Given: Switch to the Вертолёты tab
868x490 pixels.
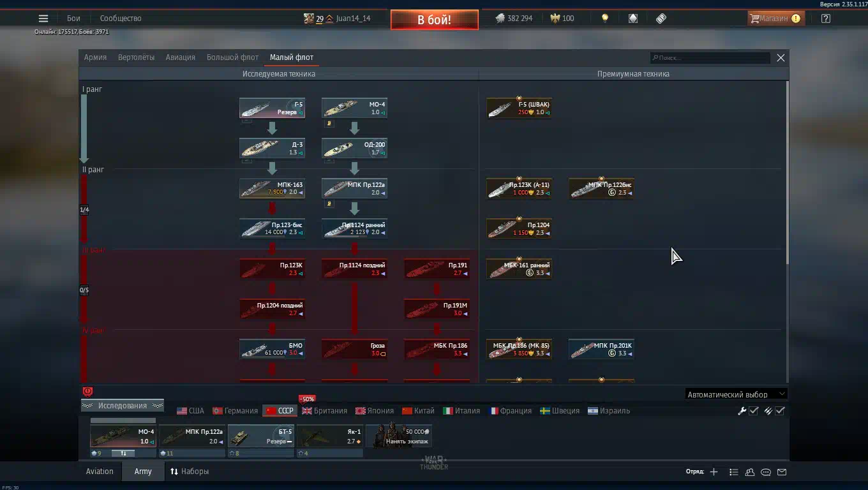Looking at the screenshot, I should click(136, 57).
